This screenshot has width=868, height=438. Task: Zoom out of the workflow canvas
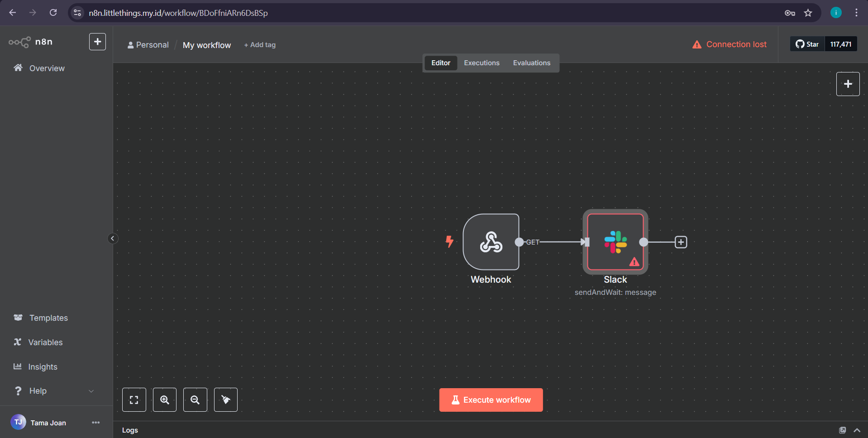point(195,399)
